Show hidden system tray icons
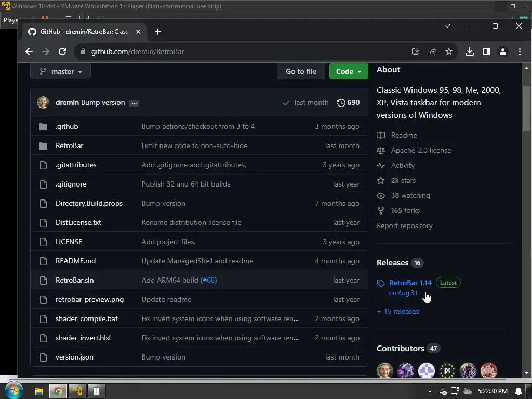The image size is (532, 399). coord(430,391)
